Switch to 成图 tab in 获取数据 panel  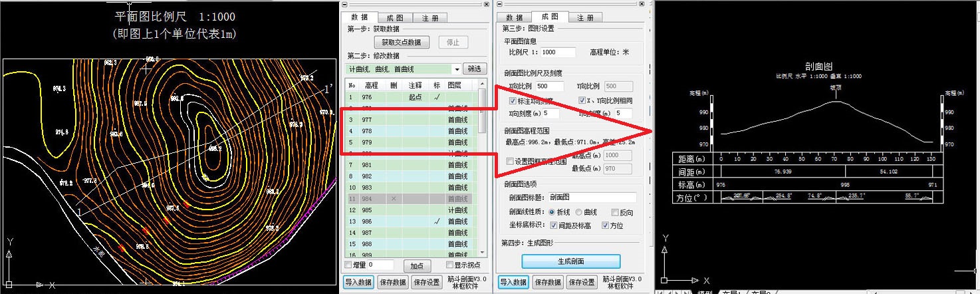(x=396, y=18)
